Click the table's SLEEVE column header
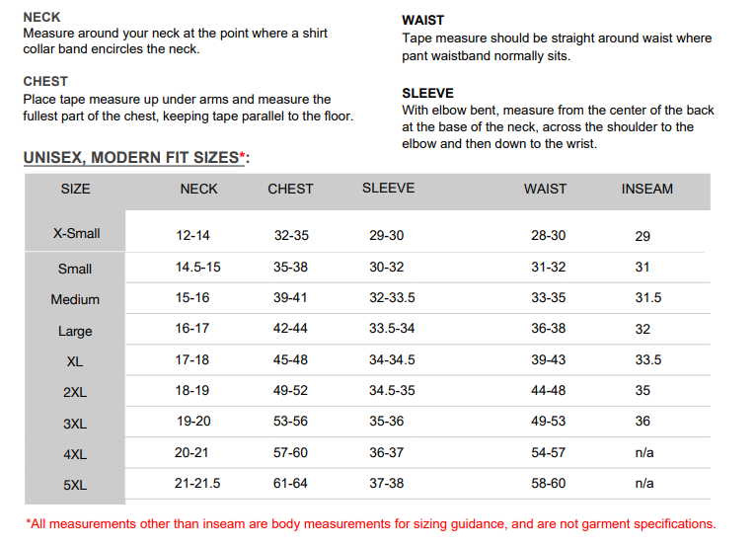756x546 pixels. point(388,188)
